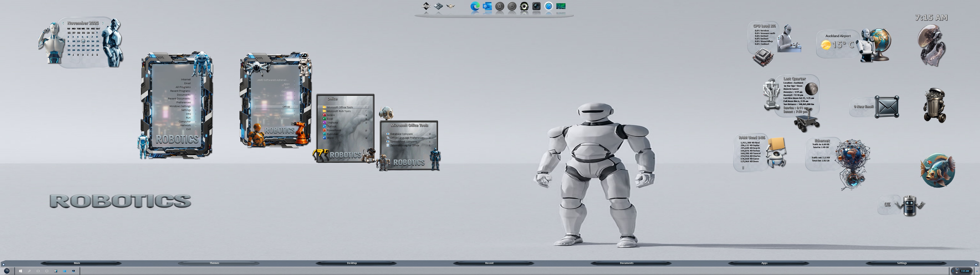
Task: Open the Documents shelf tab
Action: click(627, 263)
